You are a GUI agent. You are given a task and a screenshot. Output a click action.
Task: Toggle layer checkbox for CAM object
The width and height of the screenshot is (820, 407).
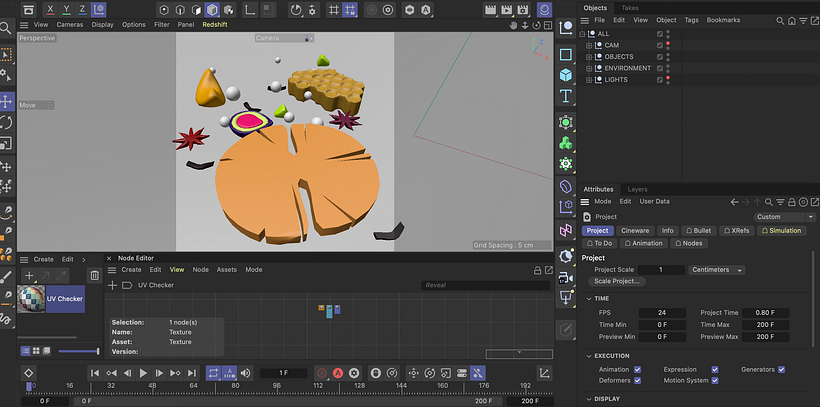pyautogui.click(x=660, y=45)
